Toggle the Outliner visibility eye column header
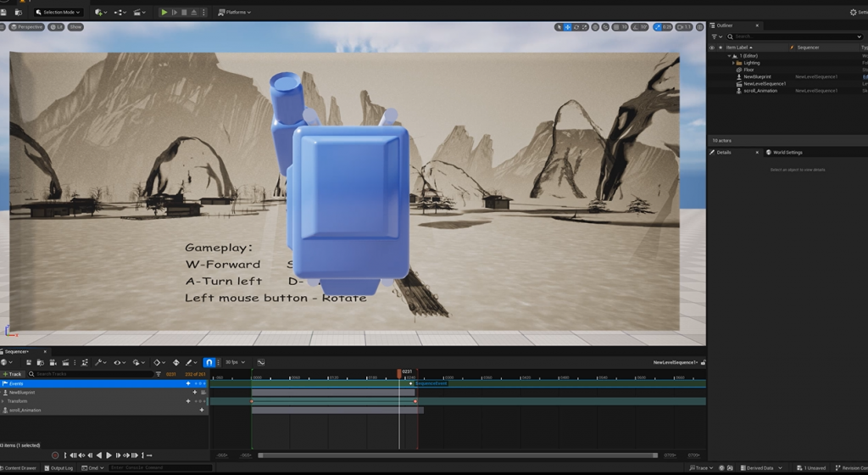868x475 pixels. [x=712, y=47]
